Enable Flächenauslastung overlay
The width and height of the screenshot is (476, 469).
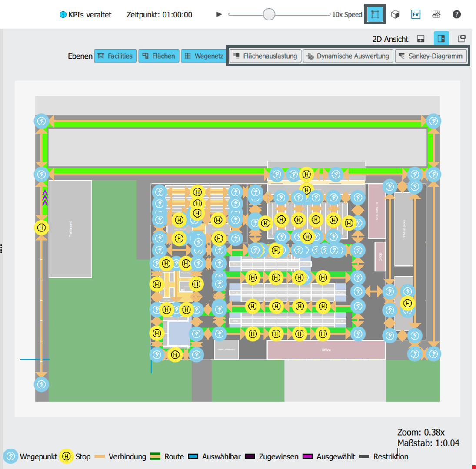pos(265,56)
